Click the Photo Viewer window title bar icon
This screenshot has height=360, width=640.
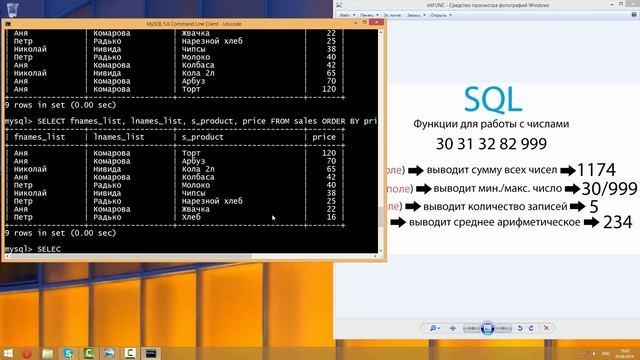pyautogui.click(x=339, y=5)
